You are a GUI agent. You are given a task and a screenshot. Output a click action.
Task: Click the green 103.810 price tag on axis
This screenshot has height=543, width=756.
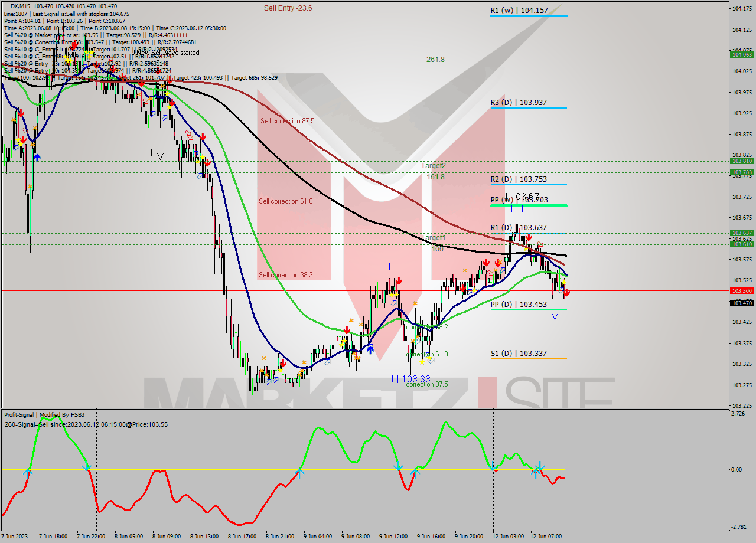(x=742, y=161)
